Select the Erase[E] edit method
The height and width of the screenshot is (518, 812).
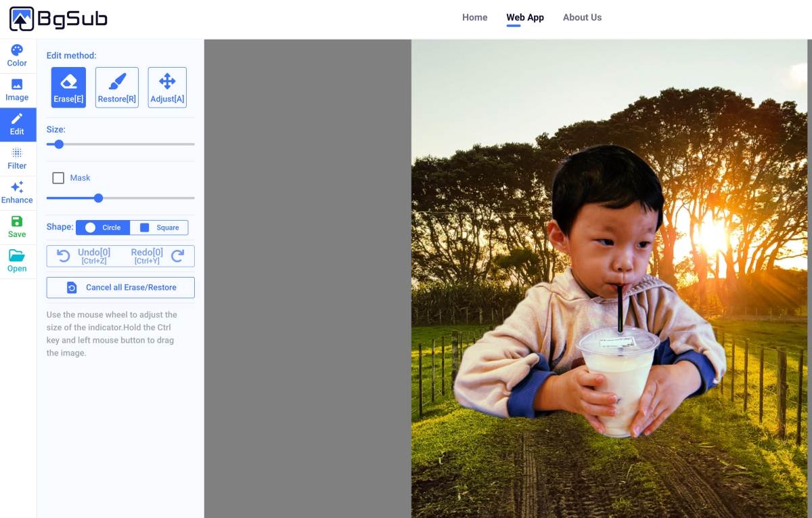(x=68, y=87)
